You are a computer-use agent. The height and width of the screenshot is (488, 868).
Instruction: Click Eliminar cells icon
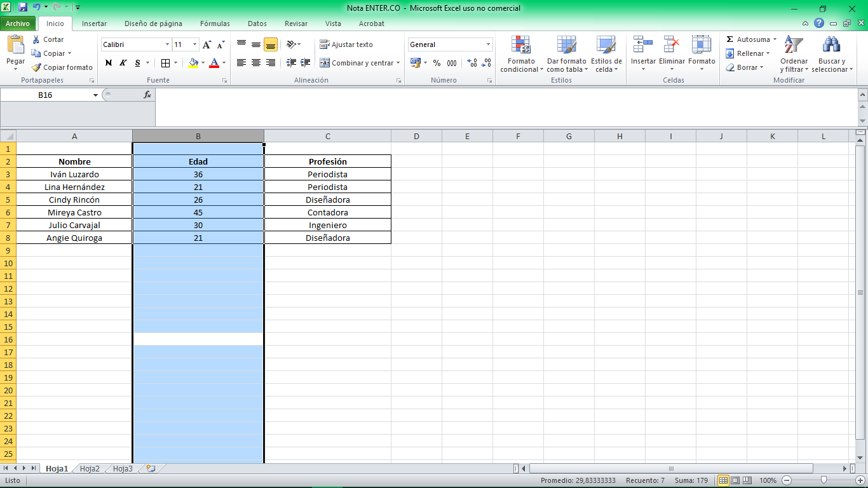[x=672, y=45]
